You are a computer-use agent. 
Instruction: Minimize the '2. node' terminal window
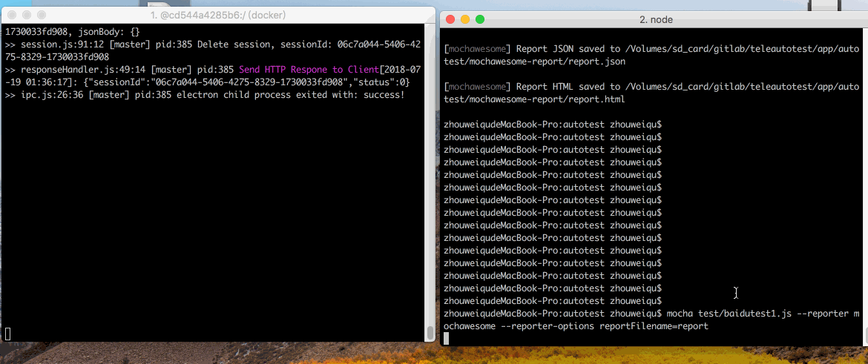click(465, 19)
